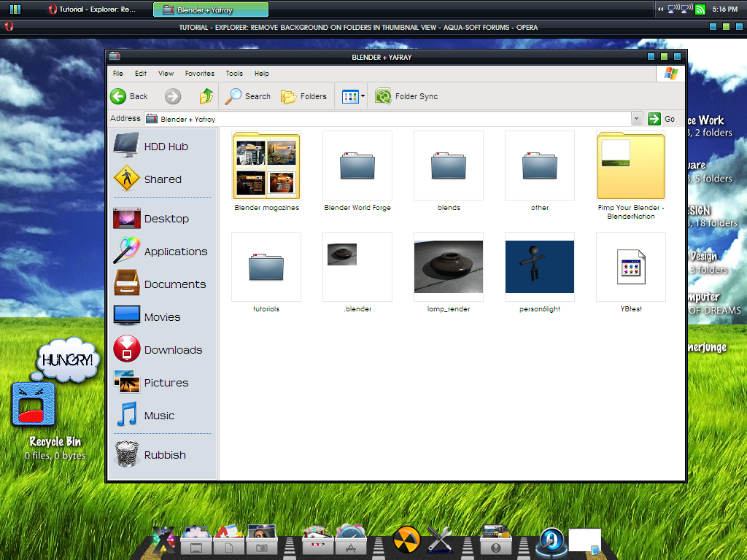This screenshot has width=747, height=560.
Task: Open the Views dropdown arrow
Action: point(363,96)
